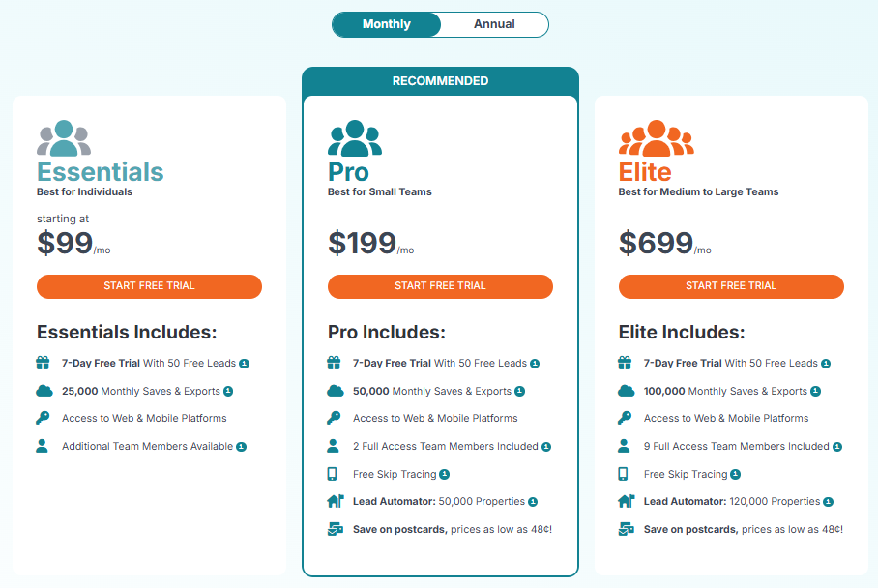Viewport: 878px width, 588px height.
Task: Switch billing to Annual
Action: [x=491, y=24]
